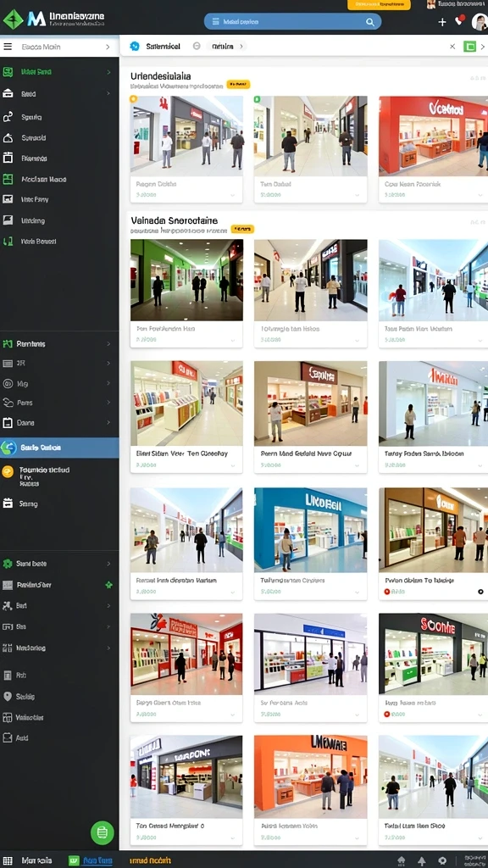Expand chevron on 'Pams' sidebar row
The width and height of the screenshot is (488, 868).
point(108,403)
